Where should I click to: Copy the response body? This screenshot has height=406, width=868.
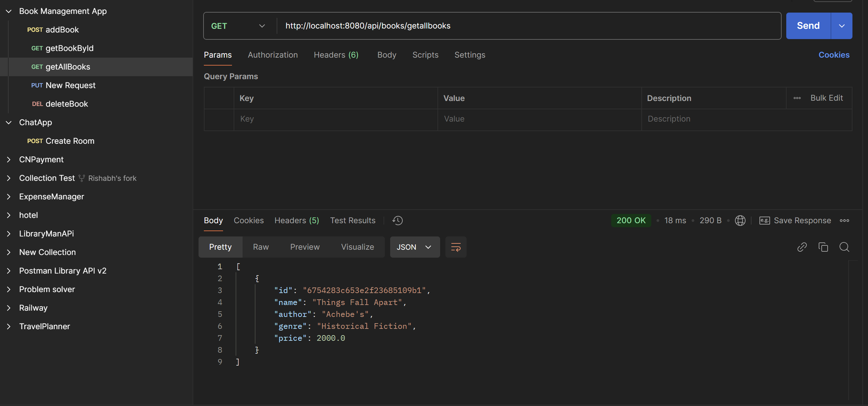tap(823, 247)
